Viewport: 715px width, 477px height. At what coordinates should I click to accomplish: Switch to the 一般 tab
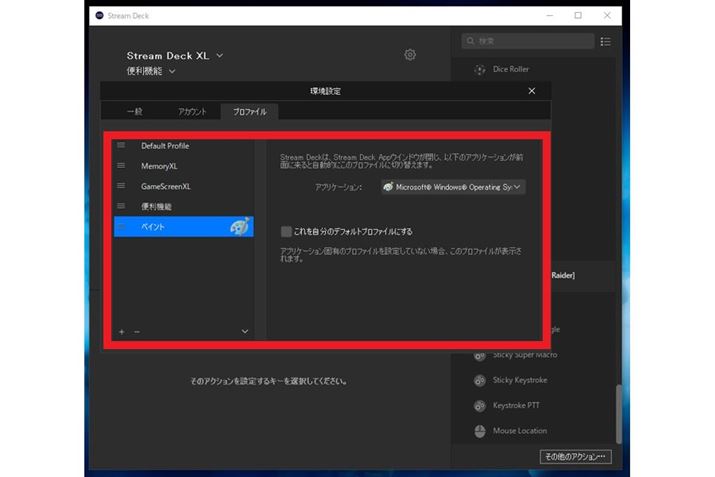click(x=135, y=112)
